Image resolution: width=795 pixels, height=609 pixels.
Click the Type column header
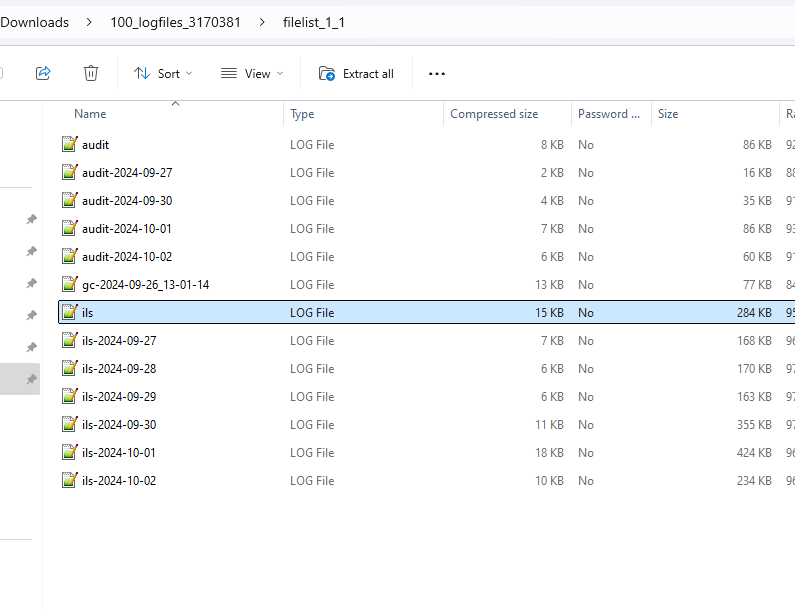(302, 114)
